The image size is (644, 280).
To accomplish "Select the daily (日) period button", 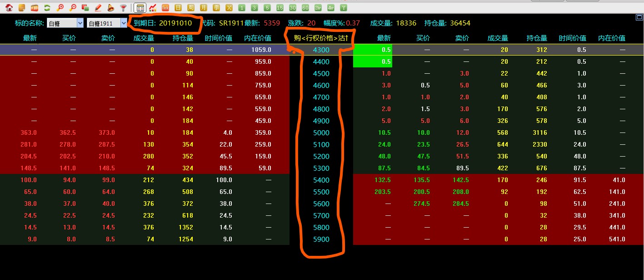I will (x=178, y=8).
